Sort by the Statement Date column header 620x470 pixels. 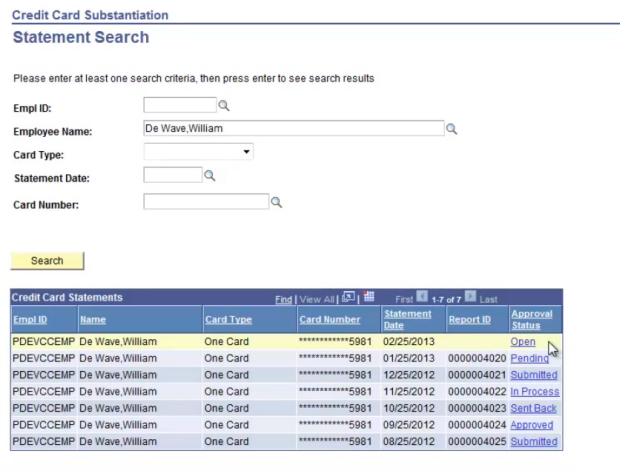[x=407, y=319]
